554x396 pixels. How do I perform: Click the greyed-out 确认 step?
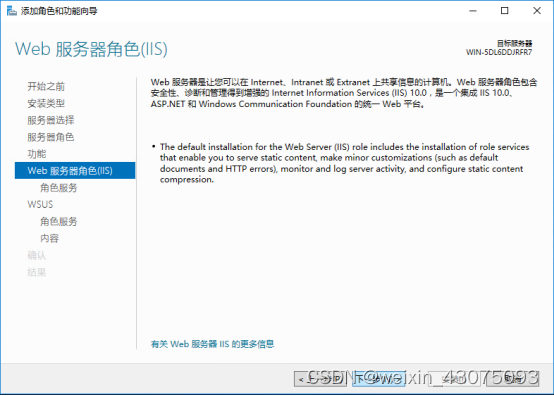(x=36, y=255)
